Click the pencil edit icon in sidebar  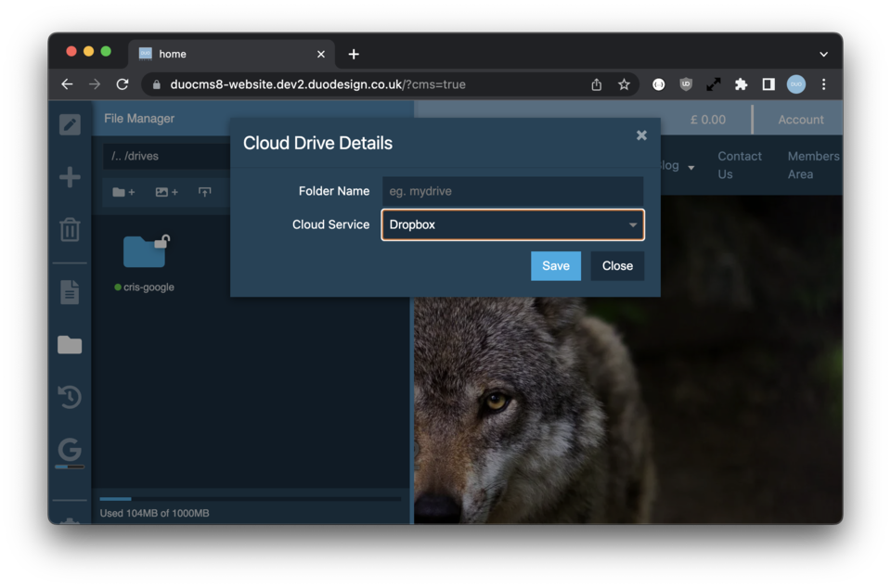click(70, 124)
